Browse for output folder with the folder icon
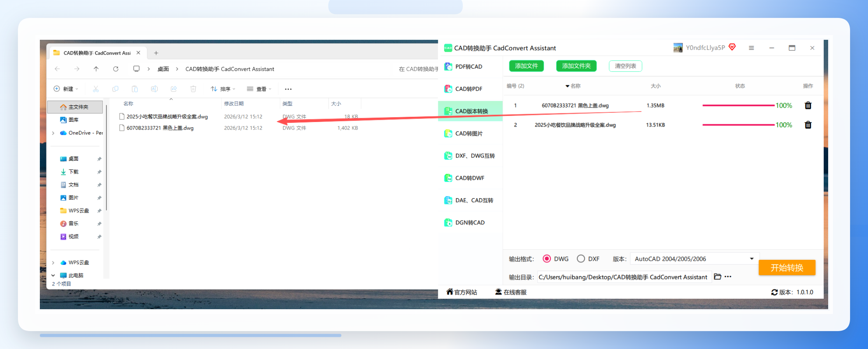Viewport: 868px width, 349px height. 717,276
